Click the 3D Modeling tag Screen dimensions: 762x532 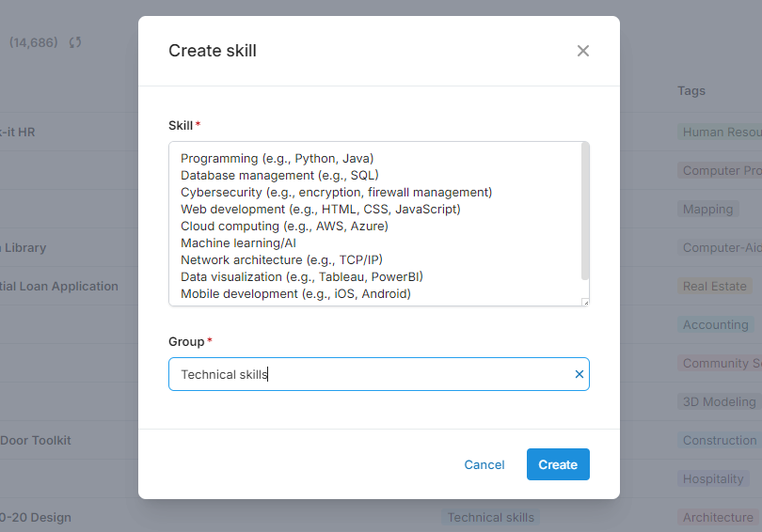[x=719, y=401]
